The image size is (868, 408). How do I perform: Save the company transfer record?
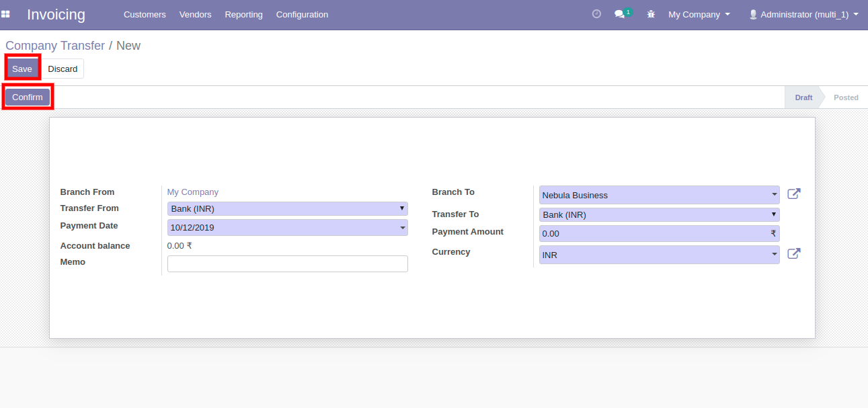tap(22, 69)
